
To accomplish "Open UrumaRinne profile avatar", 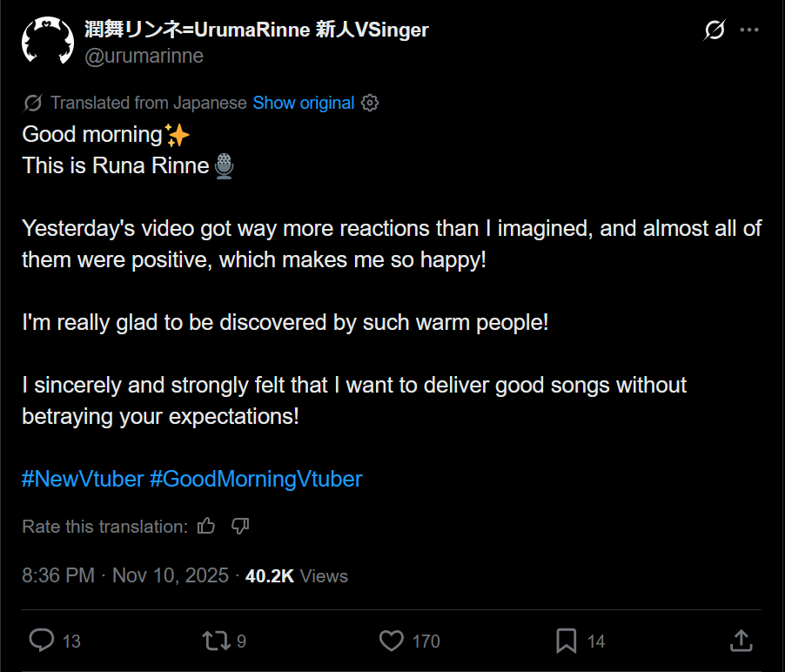I will point(48,41).
